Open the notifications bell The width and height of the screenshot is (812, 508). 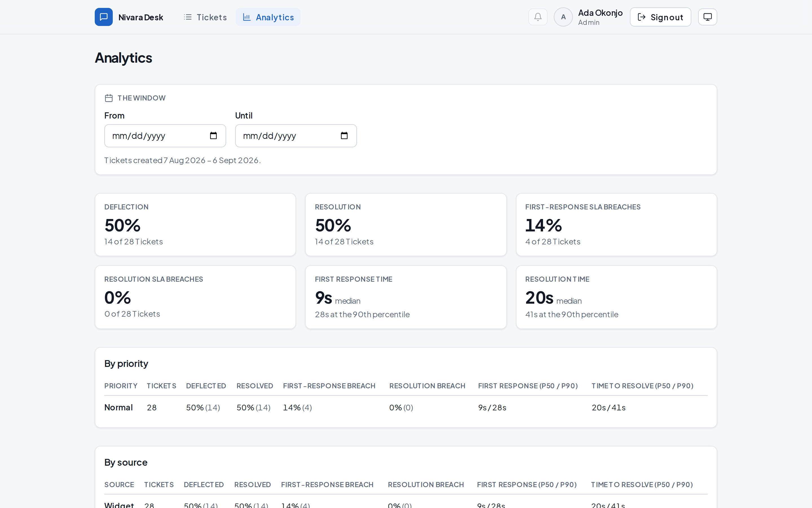pos(538,17)
